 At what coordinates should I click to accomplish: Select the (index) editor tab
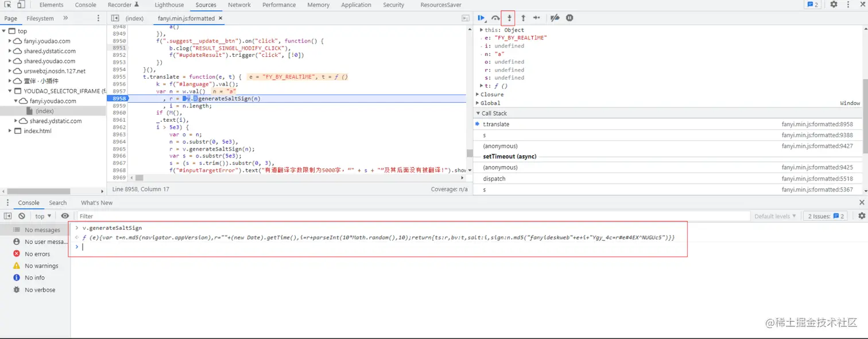(134, 18)
